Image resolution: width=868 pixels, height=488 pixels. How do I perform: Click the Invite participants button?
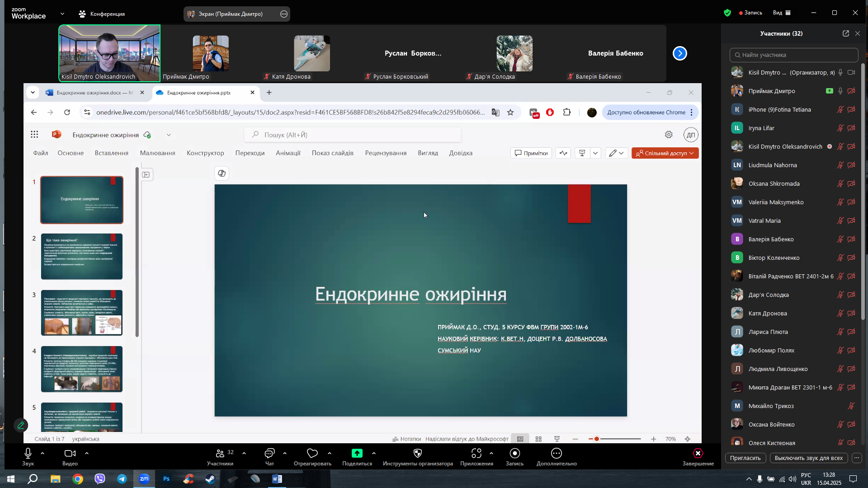745,458
